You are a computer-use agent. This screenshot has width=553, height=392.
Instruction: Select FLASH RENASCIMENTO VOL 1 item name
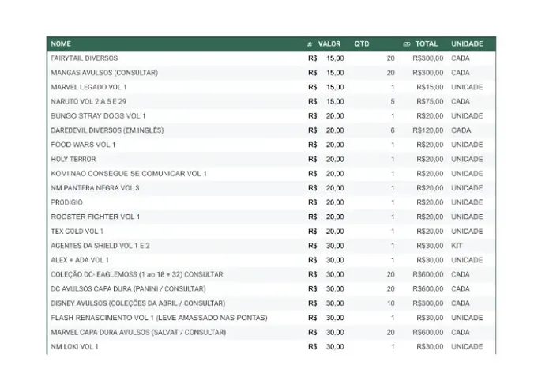click(x=159, y=318)
